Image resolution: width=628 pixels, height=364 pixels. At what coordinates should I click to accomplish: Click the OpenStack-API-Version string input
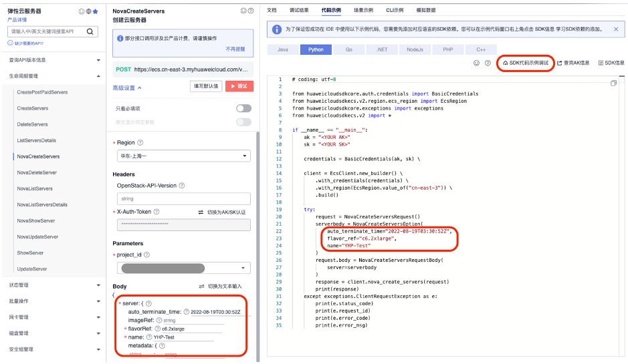point(183,199)
